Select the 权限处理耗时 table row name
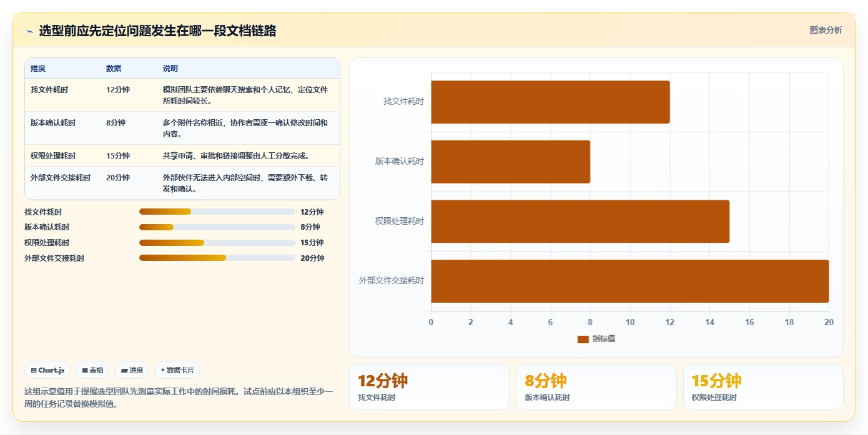The width and height of the screenshot is (868, 435). 53,156
